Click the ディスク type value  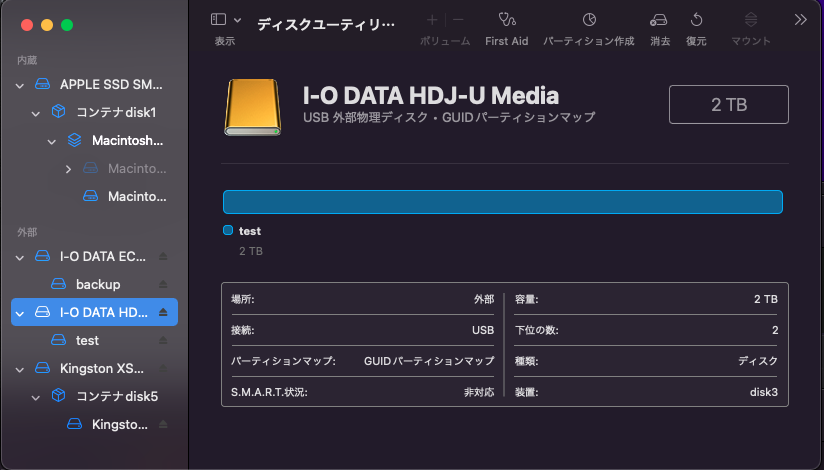click(x=757, y=361)
